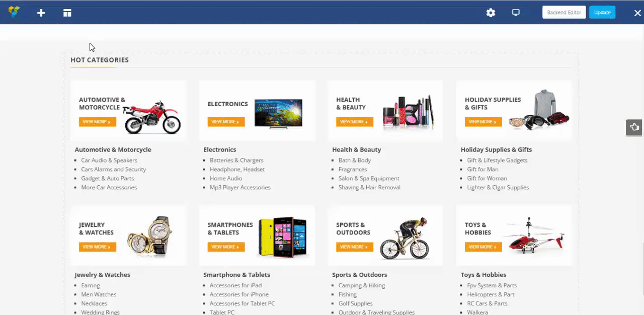The width and height of the screenshot is (644, 315).
Task: Select the Fragrances category link
Action: tap(353, 169)
